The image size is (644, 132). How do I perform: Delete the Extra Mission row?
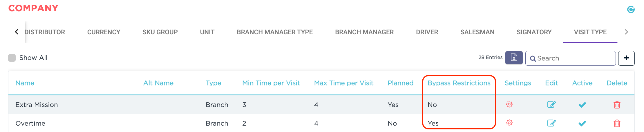click(x=617, y=105)
